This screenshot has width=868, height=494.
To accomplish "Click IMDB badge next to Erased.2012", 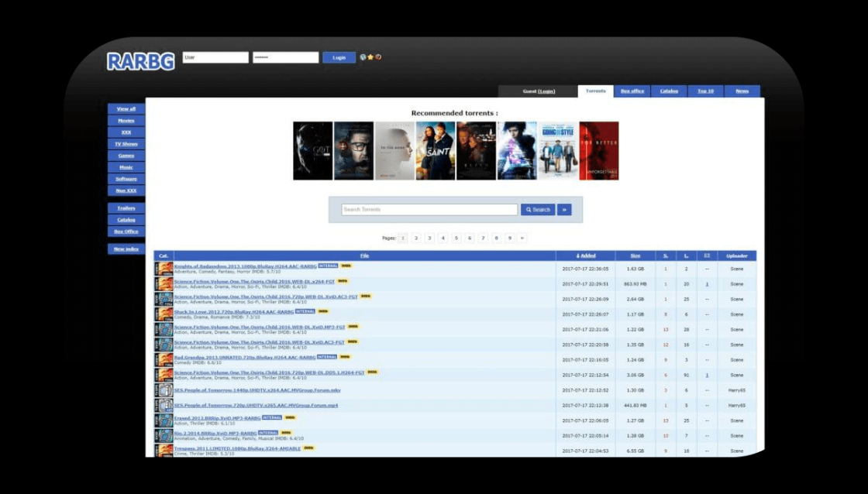I will click(290, 417).
